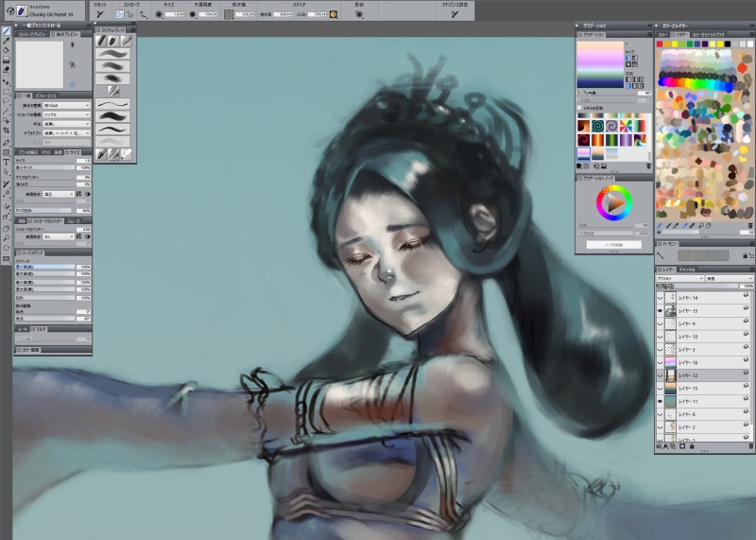Click the reset brush tool icon
The width and height of the screenshot is (756, 540).
point(100,14)
